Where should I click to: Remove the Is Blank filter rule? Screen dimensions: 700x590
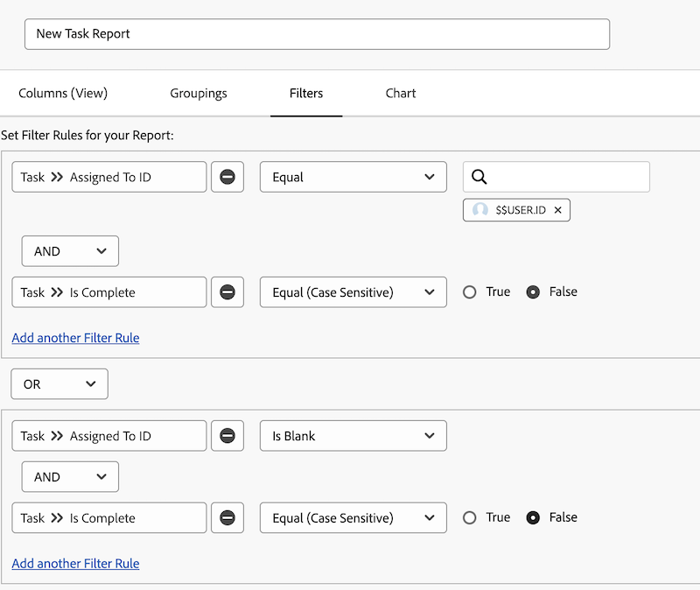click(x=227, y=435)
